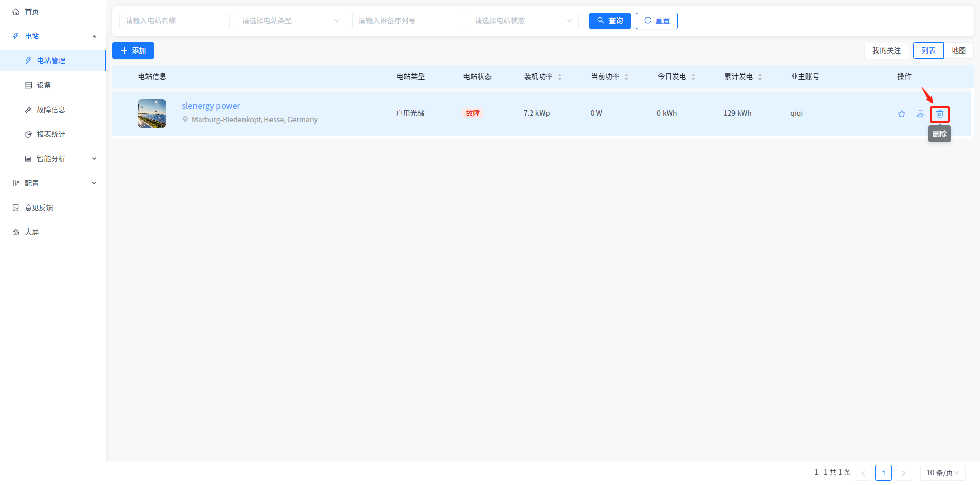Switch to 地图 map view
The image size is (980, 485).
coord(958,50)
